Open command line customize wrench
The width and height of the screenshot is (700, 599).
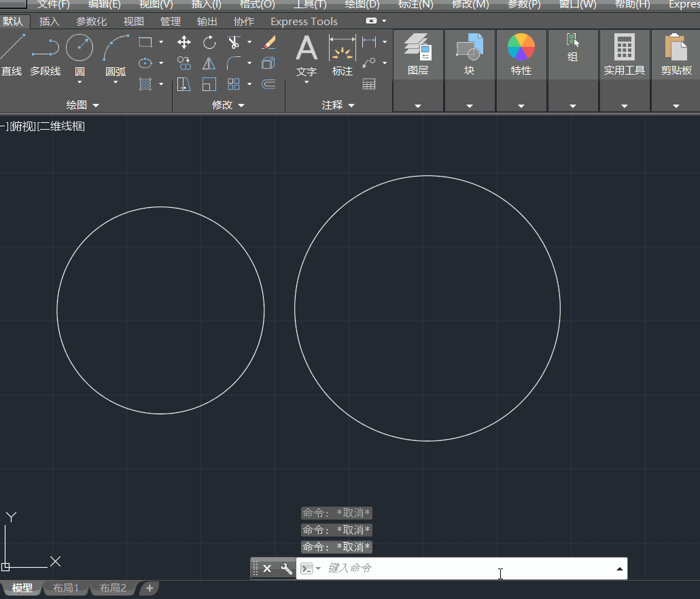286,568
